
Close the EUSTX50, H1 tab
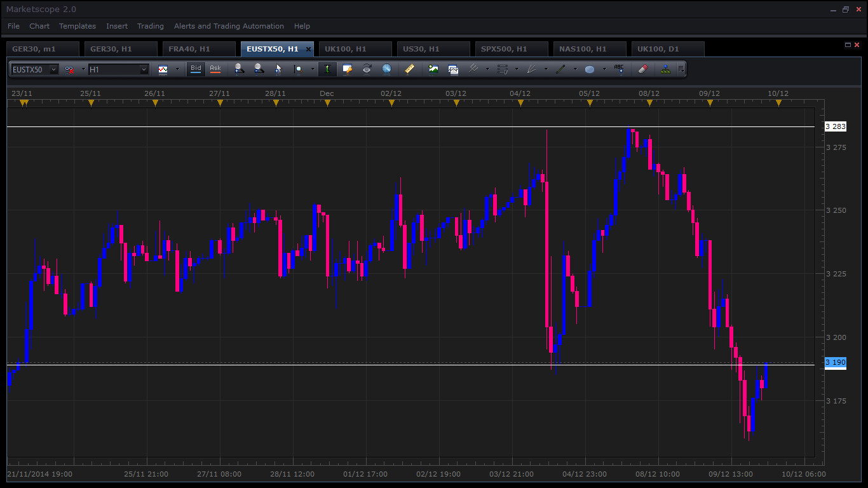coord(308,49)
